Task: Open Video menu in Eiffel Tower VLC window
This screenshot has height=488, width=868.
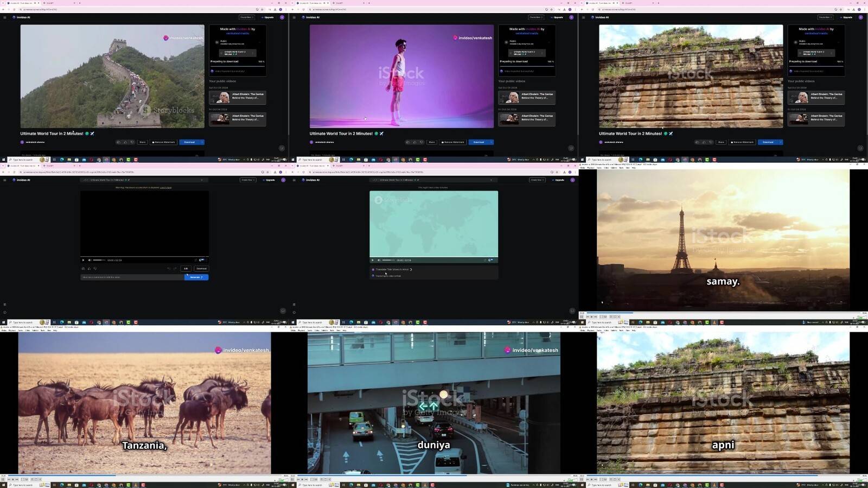Action: point(606,168)
